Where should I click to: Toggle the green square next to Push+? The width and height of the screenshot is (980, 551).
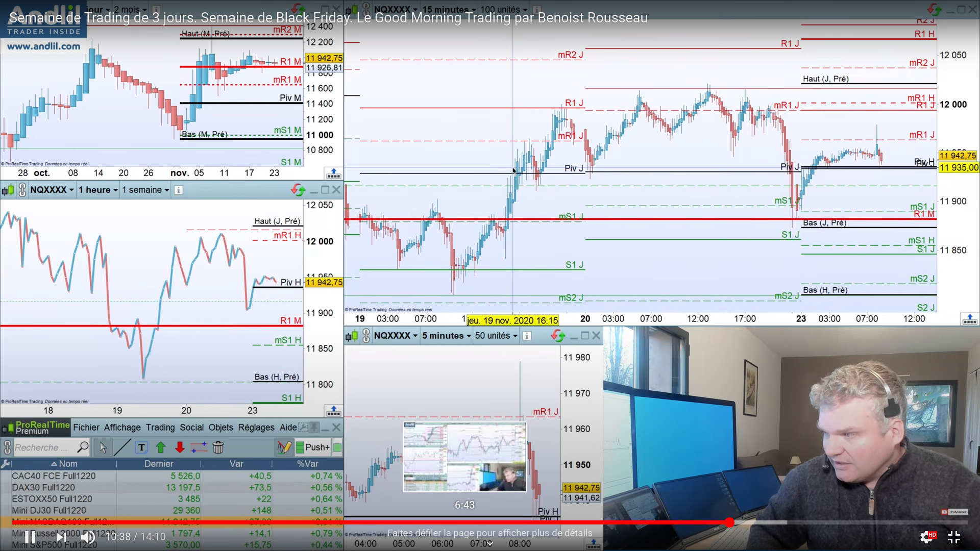[337, 448]
